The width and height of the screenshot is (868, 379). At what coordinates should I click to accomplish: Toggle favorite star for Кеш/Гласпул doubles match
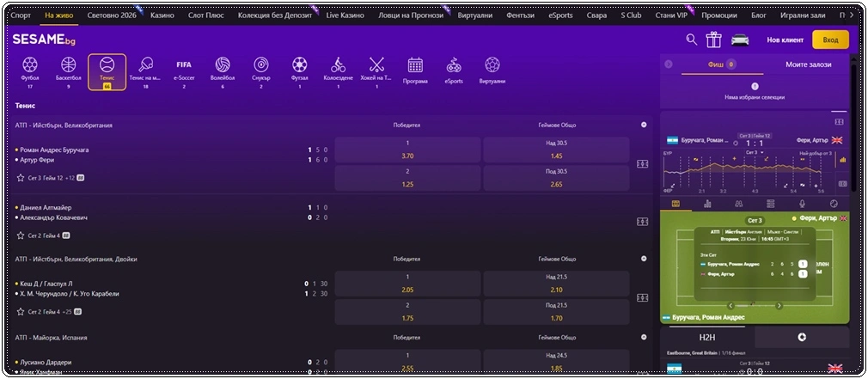(21, 312)
